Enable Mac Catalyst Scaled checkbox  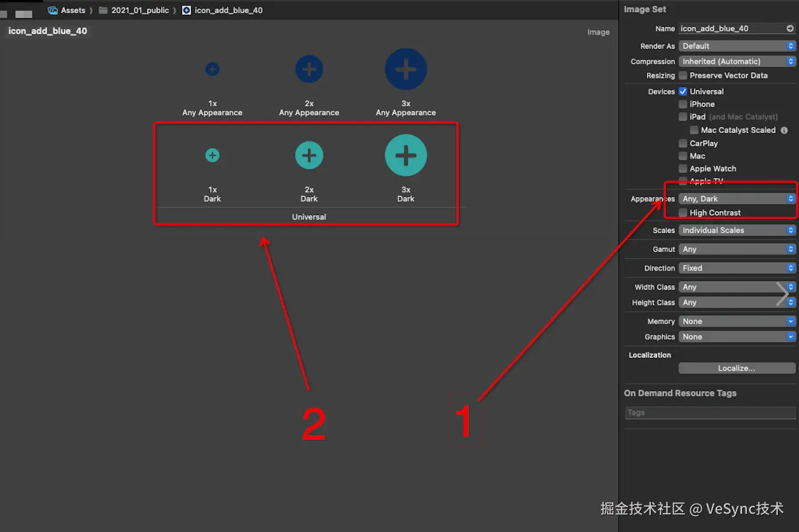pos(694,130)
